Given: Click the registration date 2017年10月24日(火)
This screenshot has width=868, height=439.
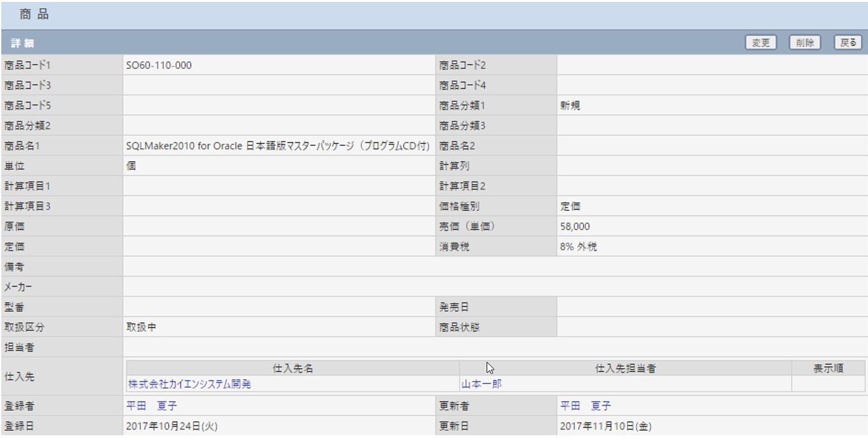Looking at the screenshot, I should click(x=172, y=426).
